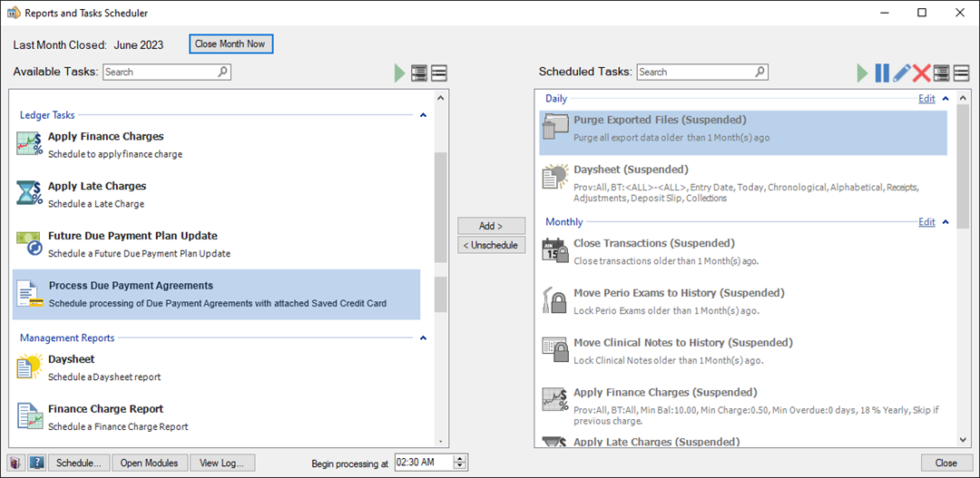The width and height of the screenshot is (980, 478).
Task: Click the purple book icon at bottom left
Action: tap(16, 463)
